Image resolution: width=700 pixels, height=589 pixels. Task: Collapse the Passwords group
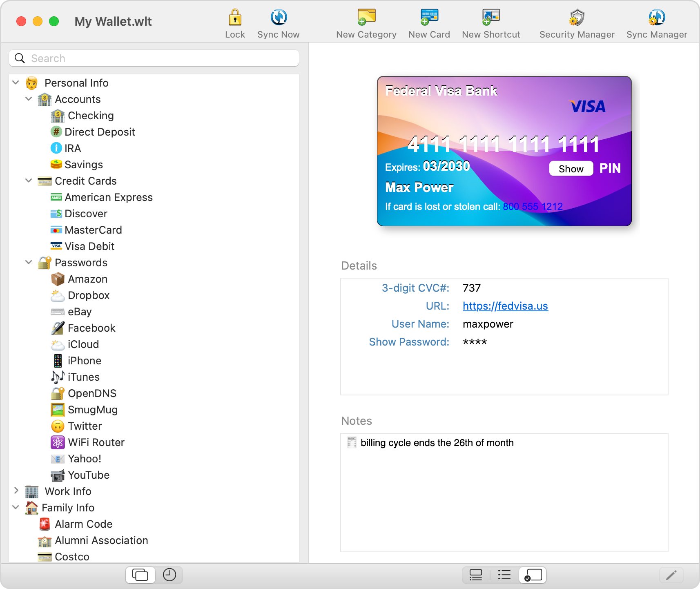[x=29, y=262]
